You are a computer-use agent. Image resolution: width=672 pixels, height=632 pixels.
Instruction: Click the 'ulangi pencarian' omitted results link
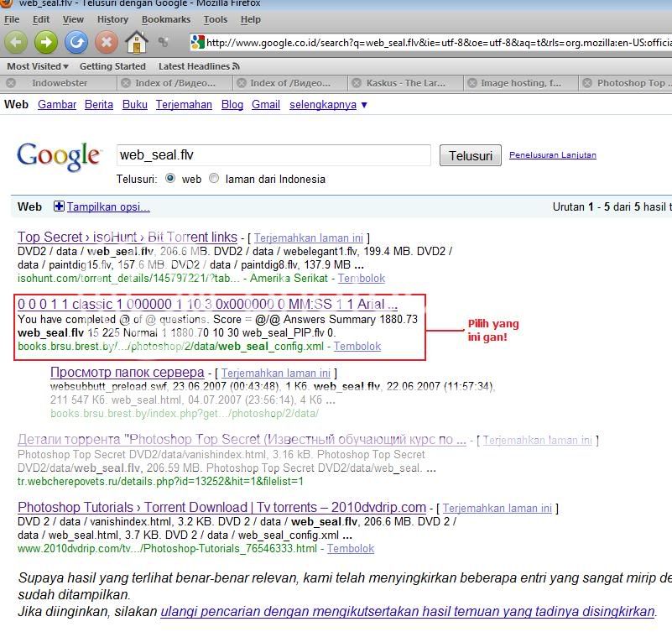tap(408, 611)
